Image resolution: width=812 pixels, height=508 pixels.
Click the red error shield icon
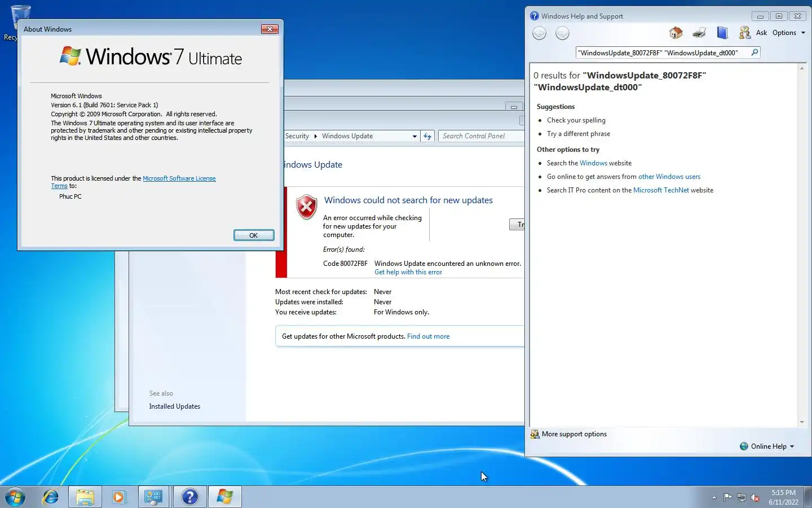click(307, 207)
